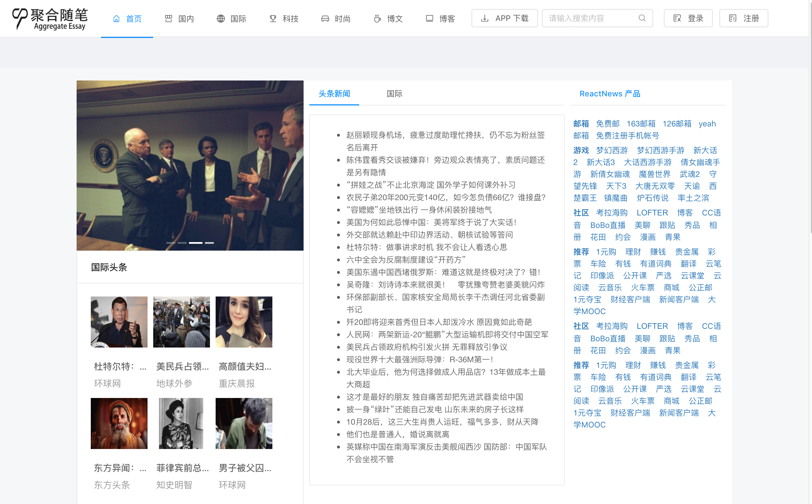Jump to the first carousel slide indicator
This screenshot has height=504, width=812.
[171, 243]
